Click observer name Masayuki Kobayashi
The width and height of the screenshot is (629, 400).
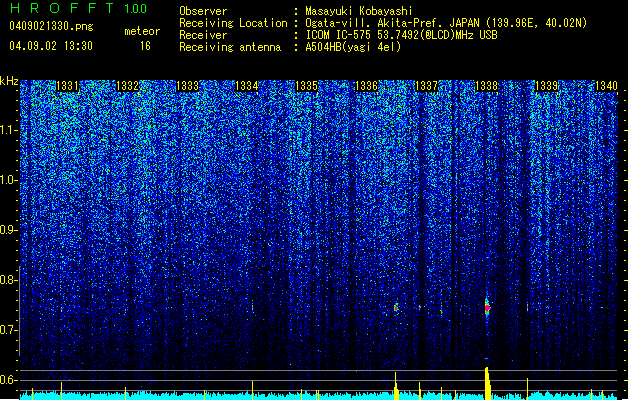pos(359,11)
